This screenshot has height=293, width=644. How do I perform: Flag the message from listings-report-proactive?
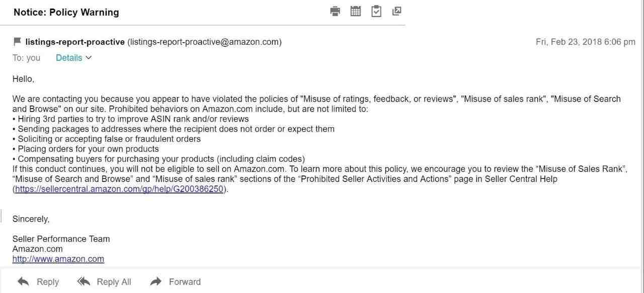pyautogui.click(x=17, y=41)
